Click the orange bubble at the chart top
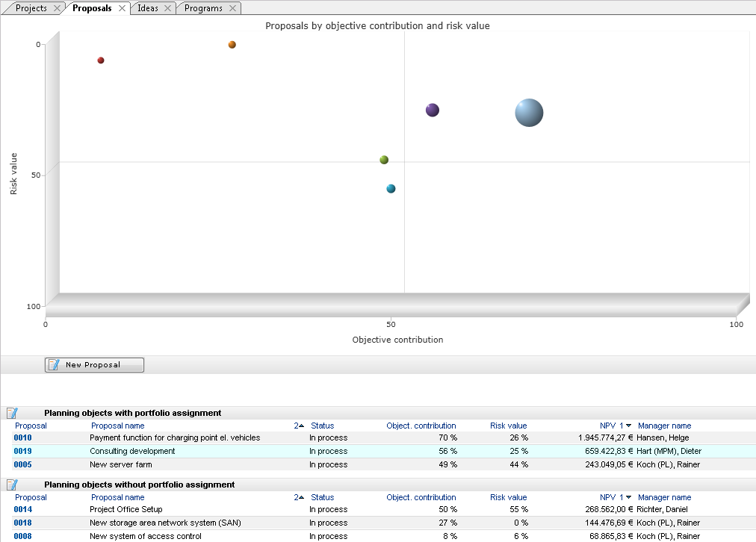This screenshot has width=756, height=542. 232,45
